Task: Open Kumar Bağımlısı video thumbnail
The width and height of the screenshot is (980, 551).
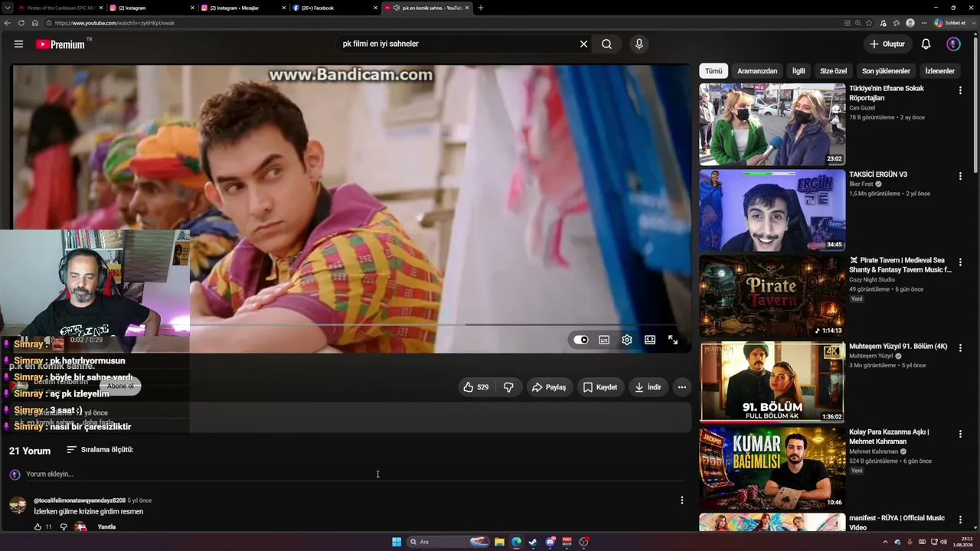Action: pyautogui.click(x=772, y=468)
